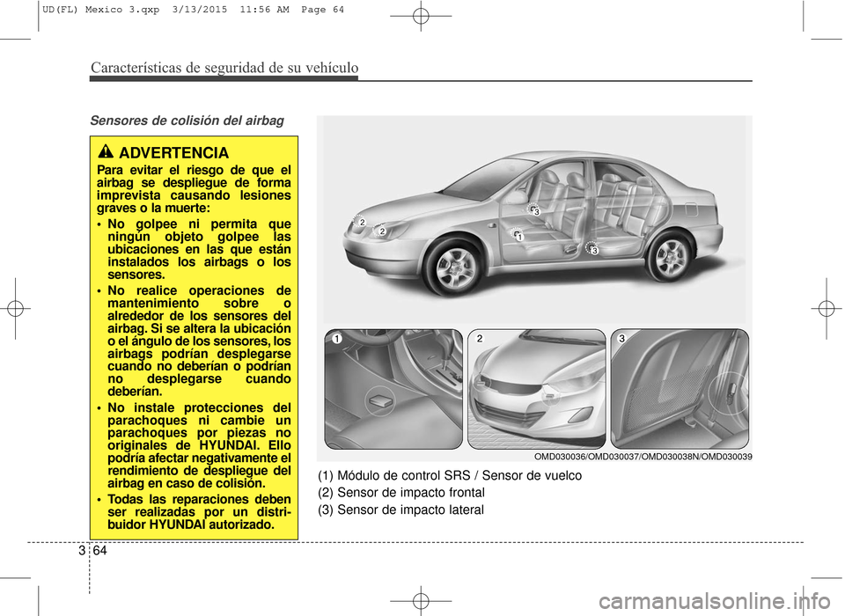Open thumbnail 3 showing side impact sensor
845x616 pixels.
(x=680, y=389)
